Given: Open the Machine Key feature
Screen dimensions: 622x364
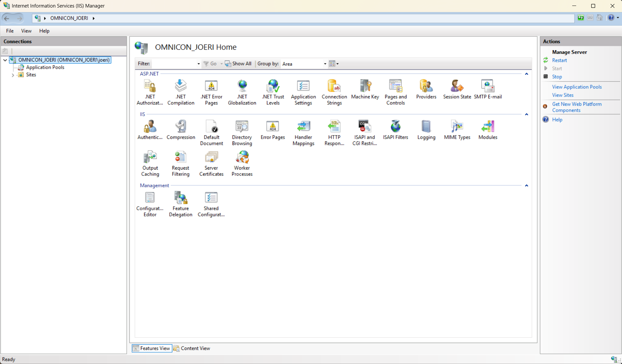Looking at the screenshot, I should [x=365, y=89].
